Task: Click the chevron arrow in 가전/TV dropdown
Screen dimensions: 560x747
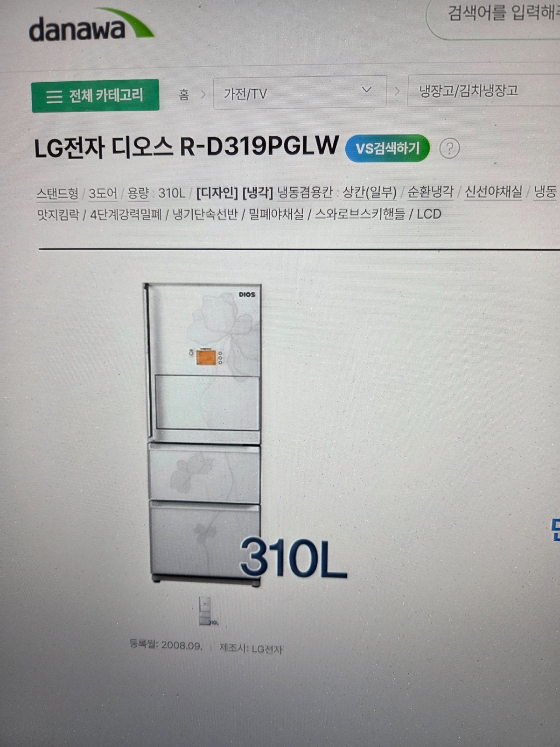Action: click(x=367, y=90)
